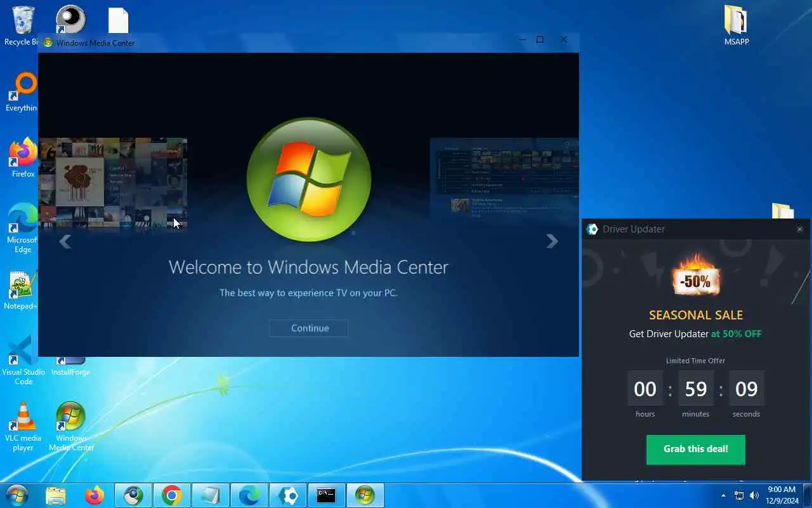The height and width of the screenshot is (508, 812).
Task: Open the Windows Start menu orb
Action: click(17, 495)
